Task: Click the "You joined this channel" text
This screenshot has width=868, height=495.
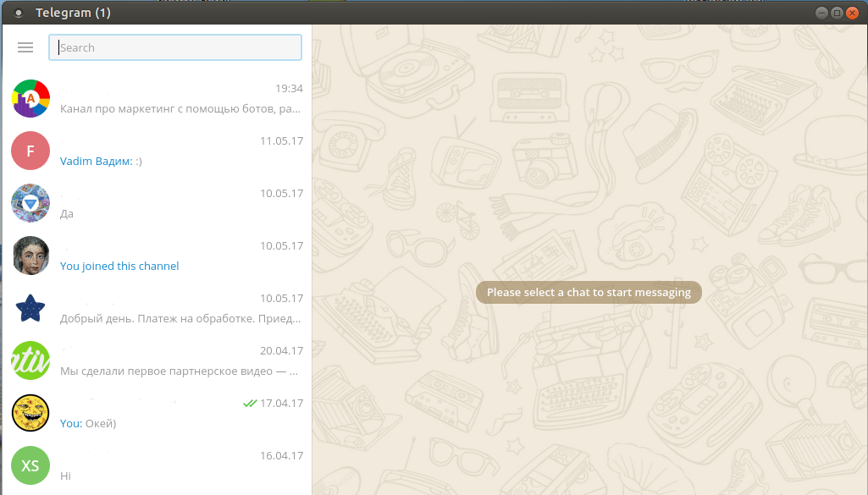Action: pos(119,266)
